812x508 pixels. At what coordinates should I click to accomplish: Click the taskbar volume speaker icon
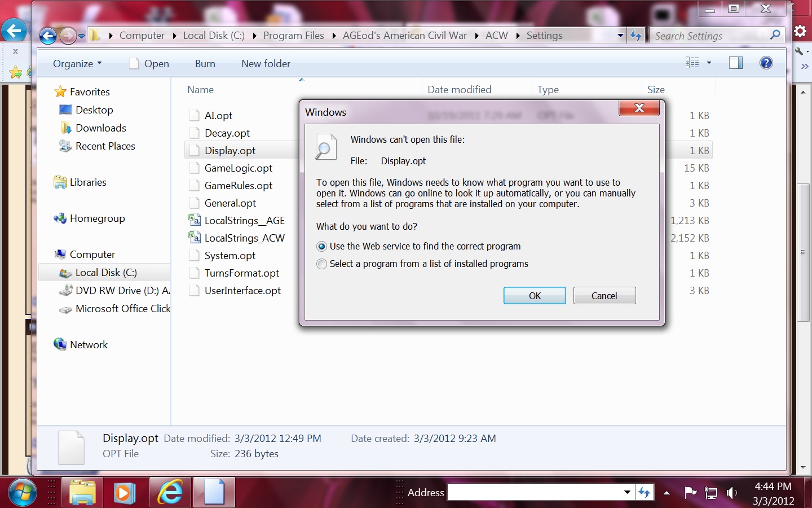pos(731,493)
